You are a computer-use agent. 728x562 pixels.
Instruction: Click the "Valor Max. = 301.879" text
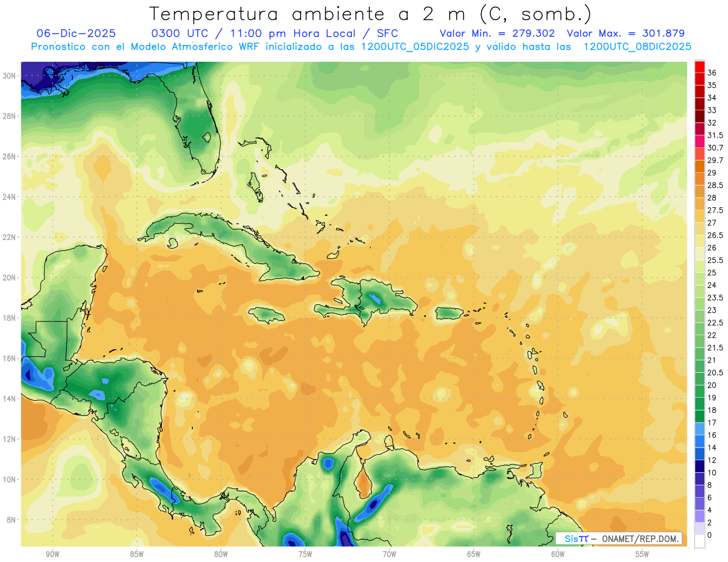coord(625,33)
